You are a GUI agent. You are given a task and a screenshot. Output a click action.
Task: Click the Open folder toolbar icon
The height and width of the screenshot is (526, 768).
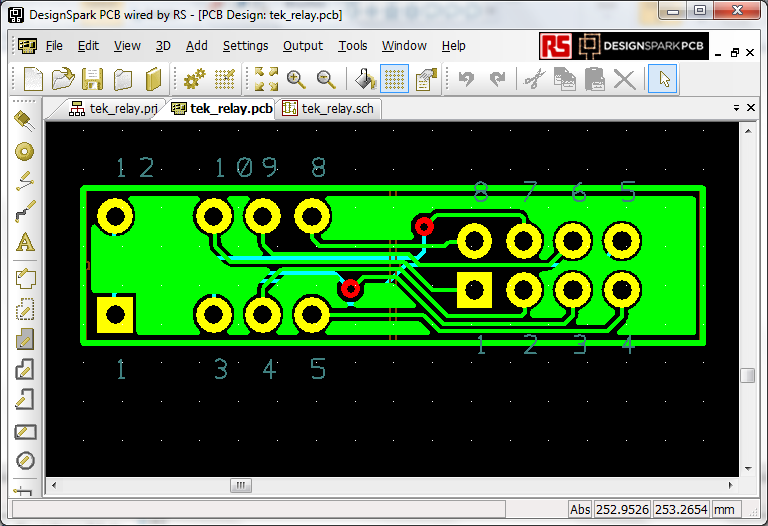[63, 79]
